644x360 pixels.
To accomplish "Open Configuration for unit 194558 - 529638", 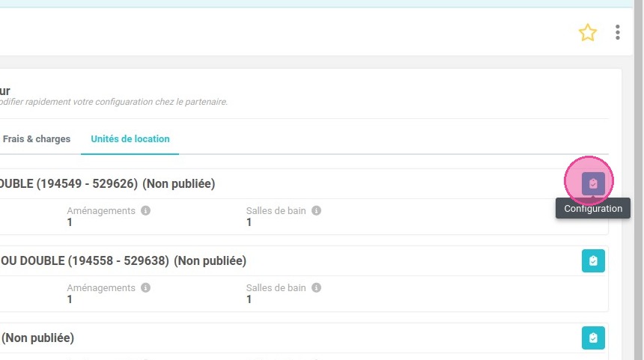I will coord(593,260).
